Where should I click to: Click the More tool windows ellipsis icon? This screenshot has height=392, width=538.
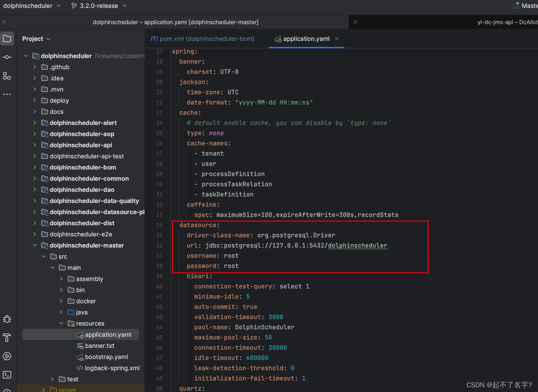[x=7, y=94]
